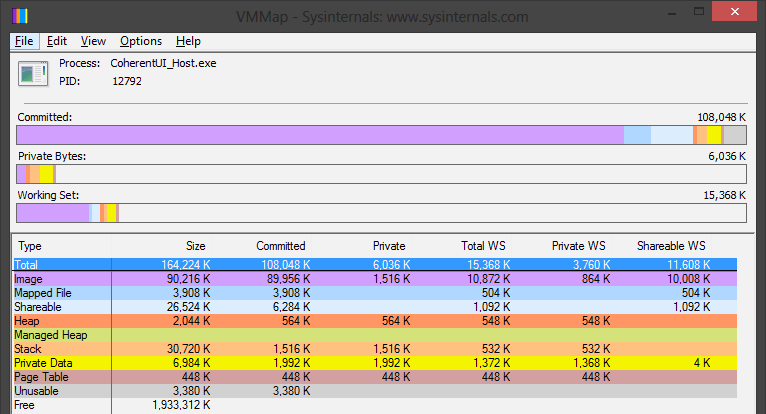The width and height of the screenshot is (766, 414).
Task: Sort by the Total WS column header
Action: pos(484,246)
